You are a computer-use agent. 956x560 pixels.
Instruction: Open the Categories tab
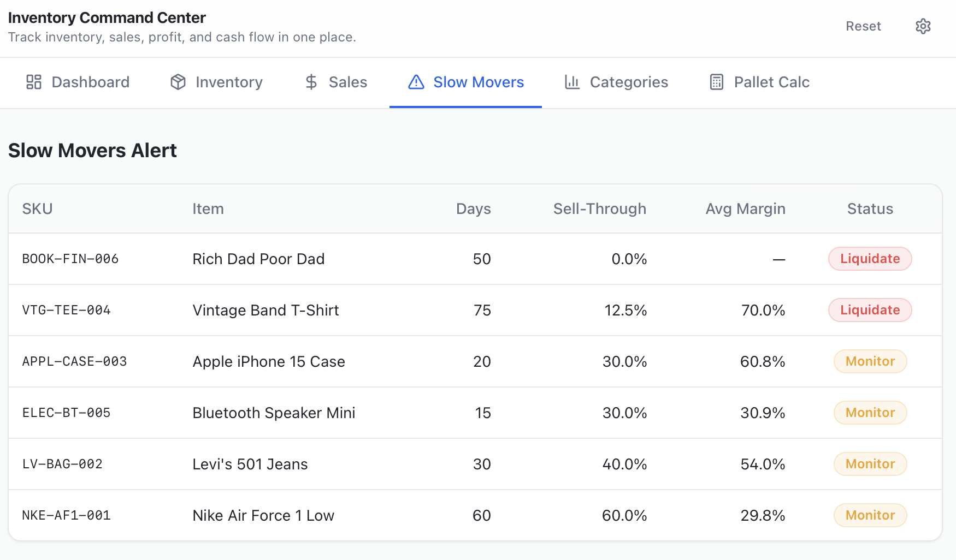(x=616, y=82)
